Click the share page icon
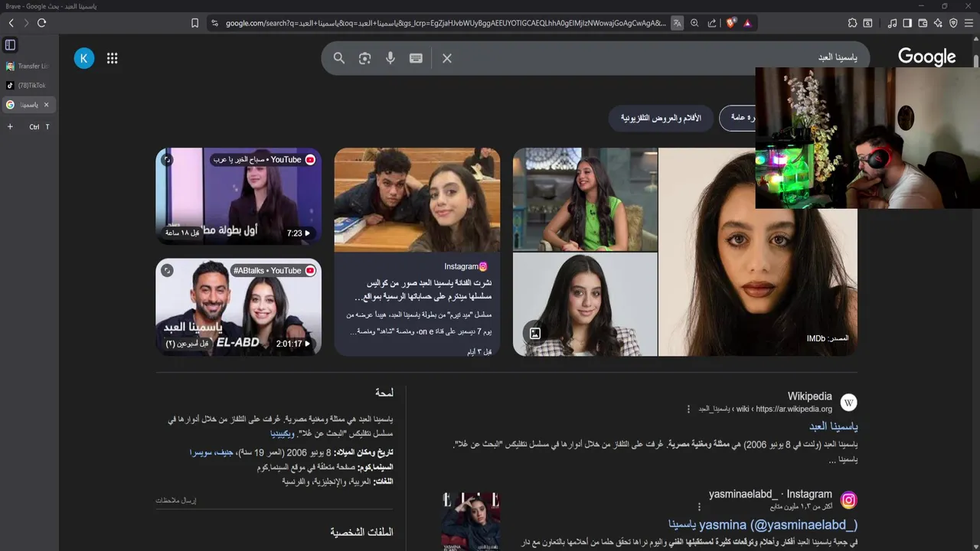 click(x=712, y=23)
